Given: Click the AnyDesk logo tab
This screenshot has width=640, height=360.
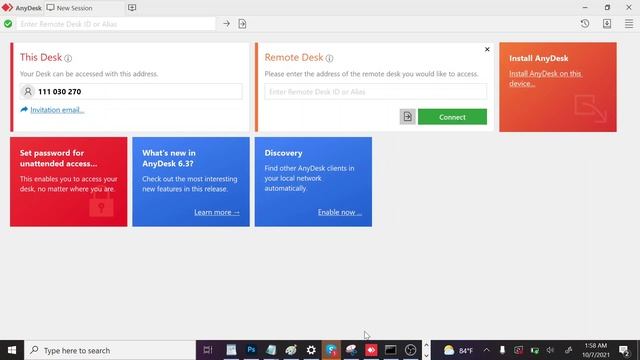Looking at the screenshot, I should pyautogui.click(x=22, y=8).
